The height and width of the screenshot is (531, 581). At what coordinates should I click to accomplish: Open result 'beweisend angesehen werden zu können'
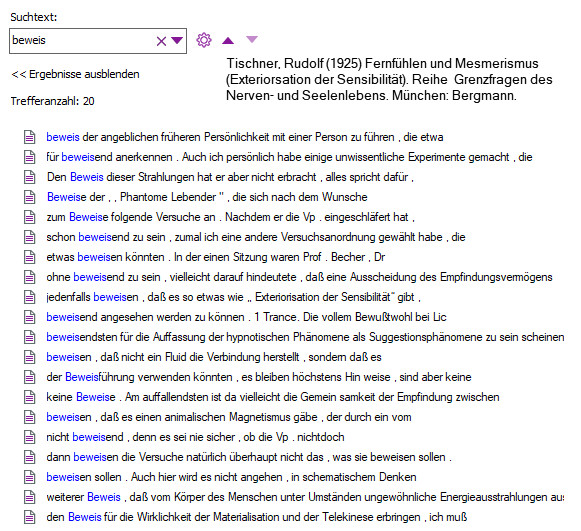pyautogui.click(x=246, y=317)
